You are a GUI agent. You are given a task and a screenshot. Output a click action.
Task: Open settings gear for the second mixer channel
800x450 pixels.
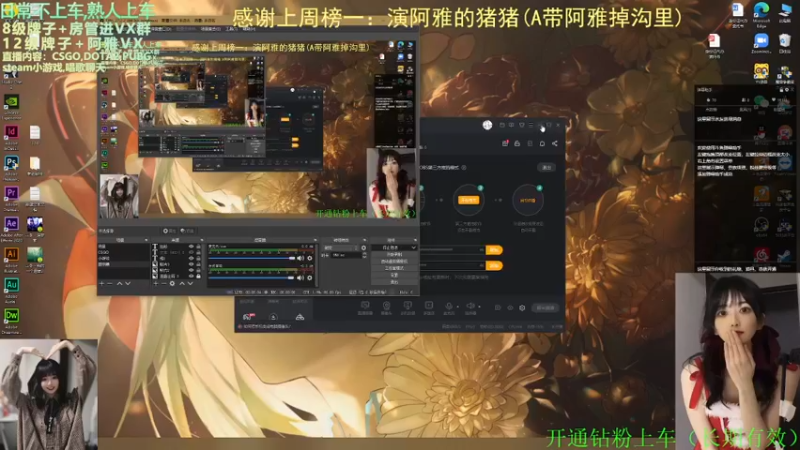click(310, 278)
